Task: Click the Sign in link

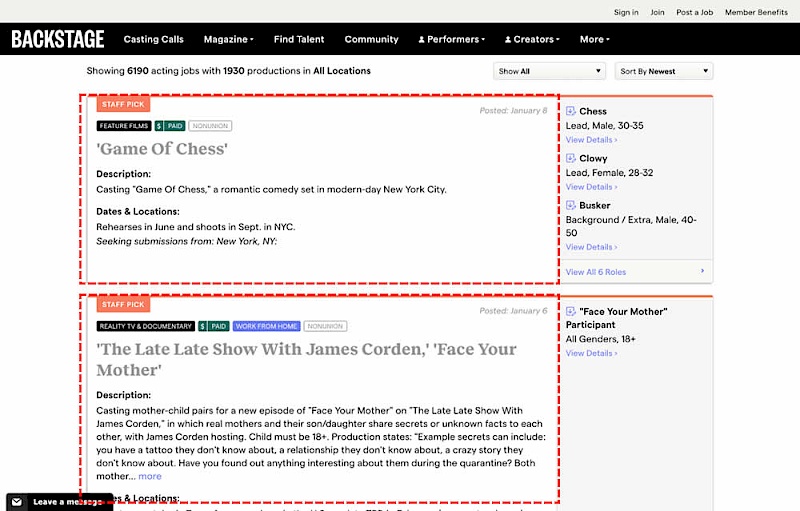Action: (x=626, y=12)
